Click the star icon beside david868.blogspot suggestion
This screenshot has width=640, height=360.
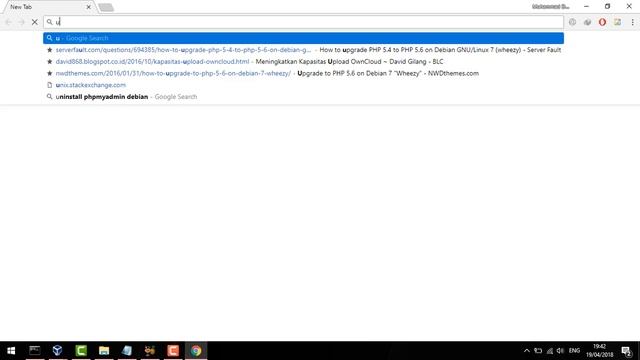[x=49, y=62]
